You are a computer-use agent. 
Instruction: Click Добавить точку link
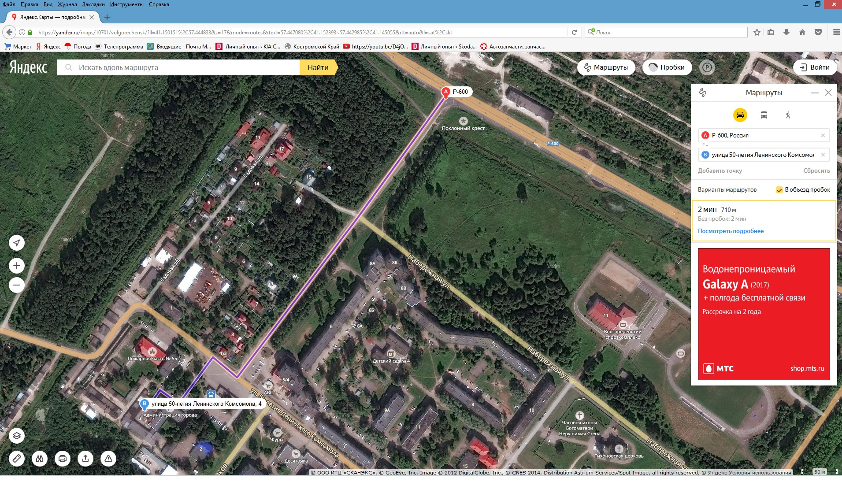point(720,170)
